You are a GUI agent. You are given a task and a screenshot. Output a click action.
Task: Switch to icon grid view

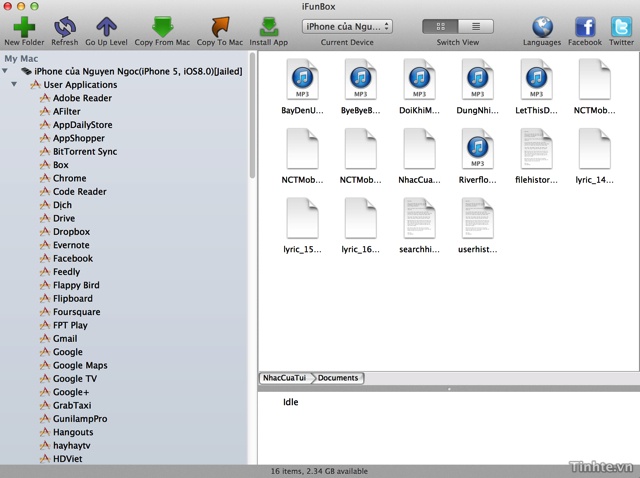442,27
